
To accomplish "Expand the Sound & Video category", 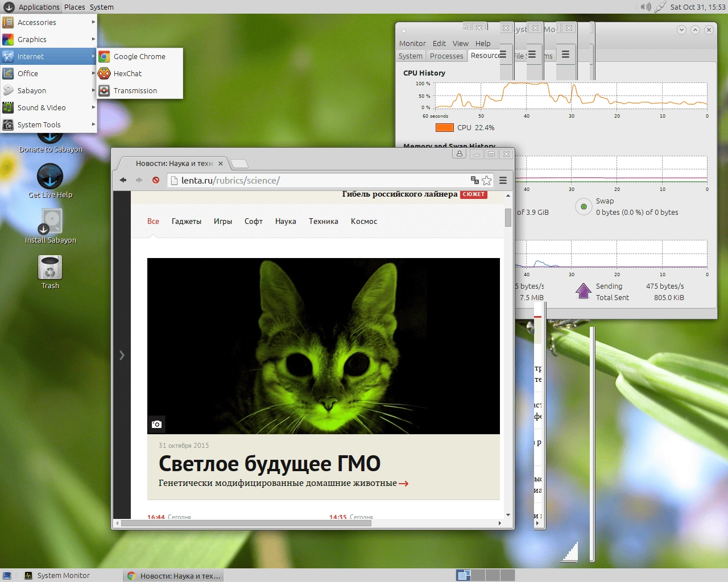I will tap(48, 107).
